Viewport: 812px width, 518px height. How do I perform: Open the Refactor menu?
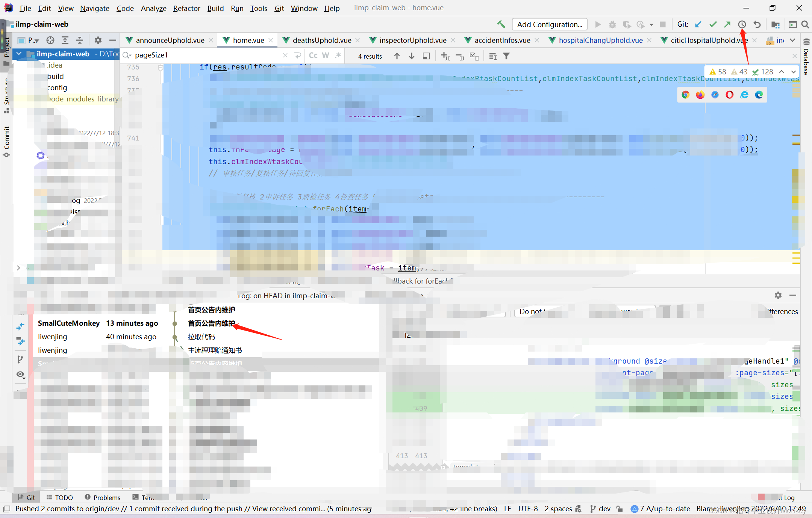pos(186,8)
